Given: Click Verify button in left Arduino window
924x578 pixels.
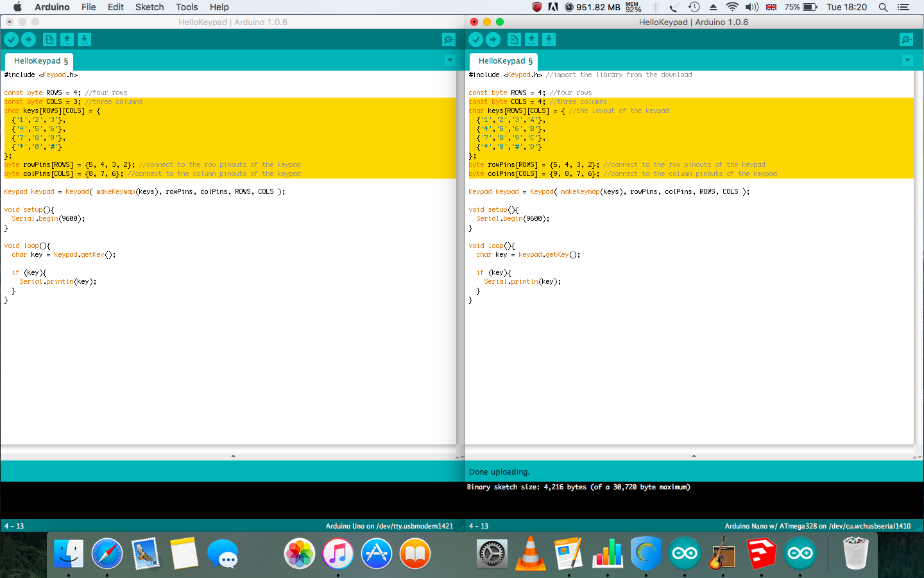Looking at the screenshot, I should click(x=12, y=39).
